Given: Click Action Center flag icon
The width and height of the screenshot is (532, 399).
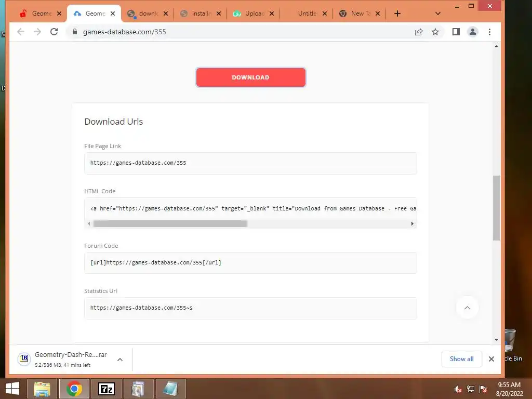Looking at the screenshot, I should point(483,389).
